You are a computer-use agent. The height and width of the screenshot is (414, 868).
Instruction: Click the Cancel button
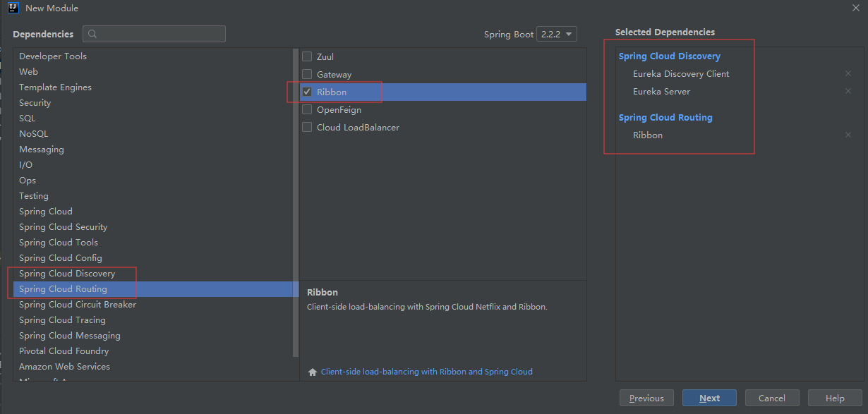[x=772, y=398]
